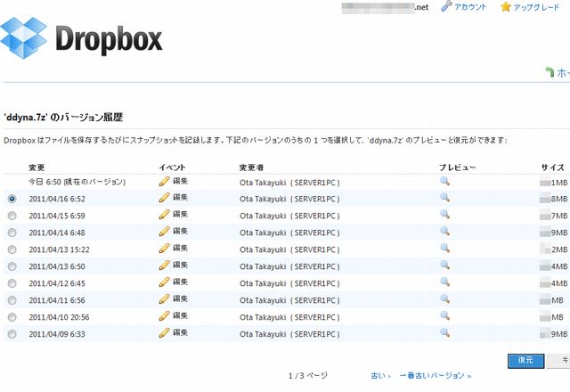The width and height of the screenshot is (570, 392).
Task: Preview the 2011/04/15 6:59 version
Action: click(444, 214)
